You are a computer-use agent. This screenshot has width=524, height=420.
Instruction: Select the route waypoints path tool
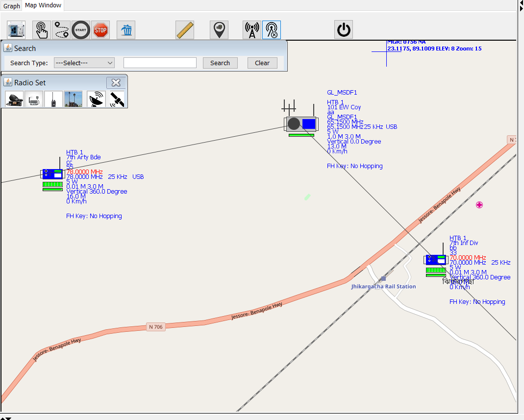(61, 30)
